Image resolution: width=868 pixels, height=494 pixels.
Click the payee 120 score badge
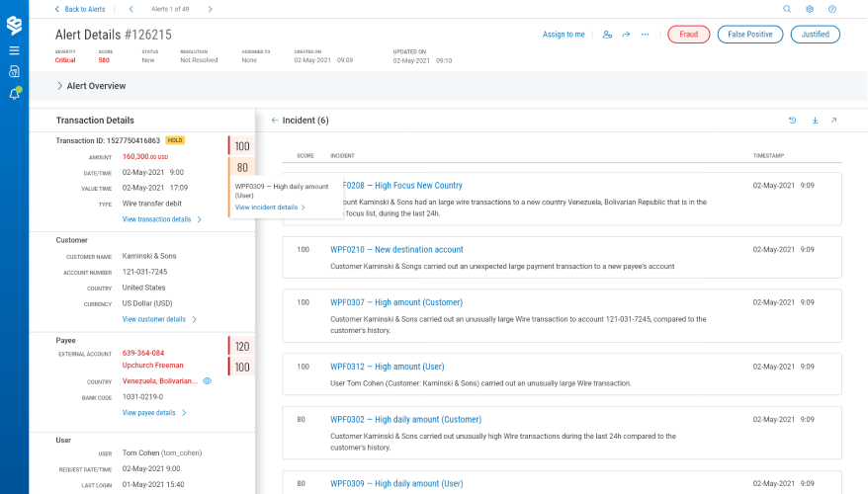(x=242, y=346)
